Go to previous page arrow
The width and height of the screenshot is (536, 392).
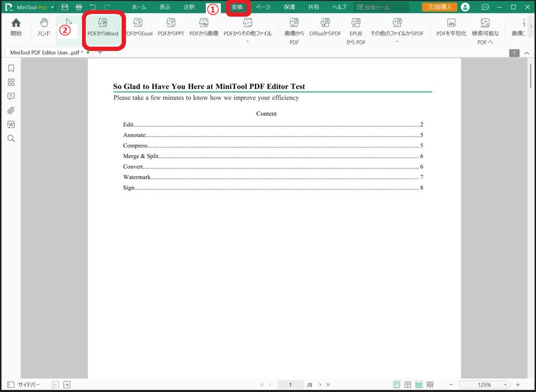click(x=270, y=384)
